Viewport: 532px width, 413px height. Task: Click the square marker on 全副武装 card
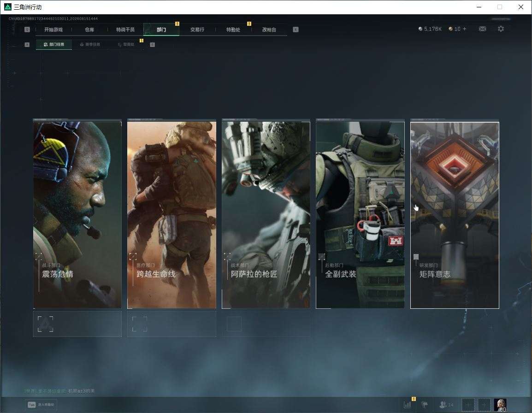pos(322,257)
